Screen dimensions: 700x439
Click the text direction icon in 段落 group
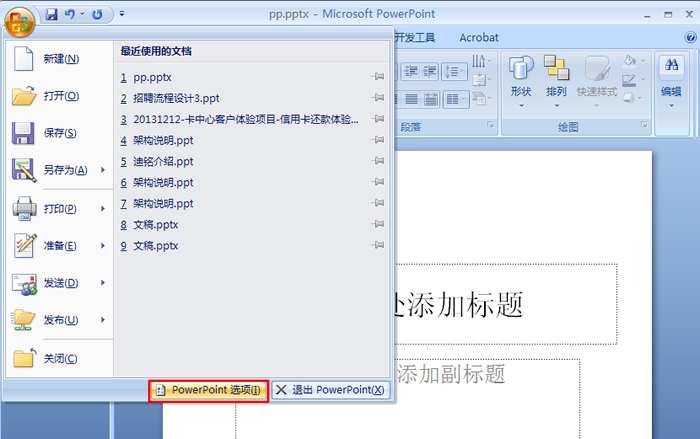click(x=481, y=61)
